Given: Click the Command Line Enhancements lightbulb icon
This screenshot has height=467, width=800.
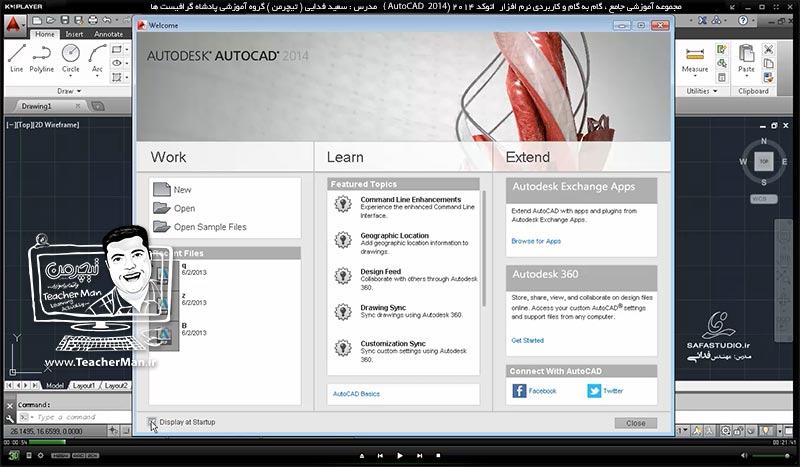Looking at the screenshot, I should 343,204.
